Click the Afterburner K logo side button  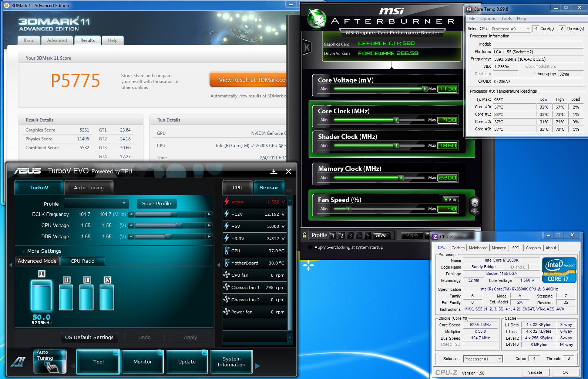point(307,47)
